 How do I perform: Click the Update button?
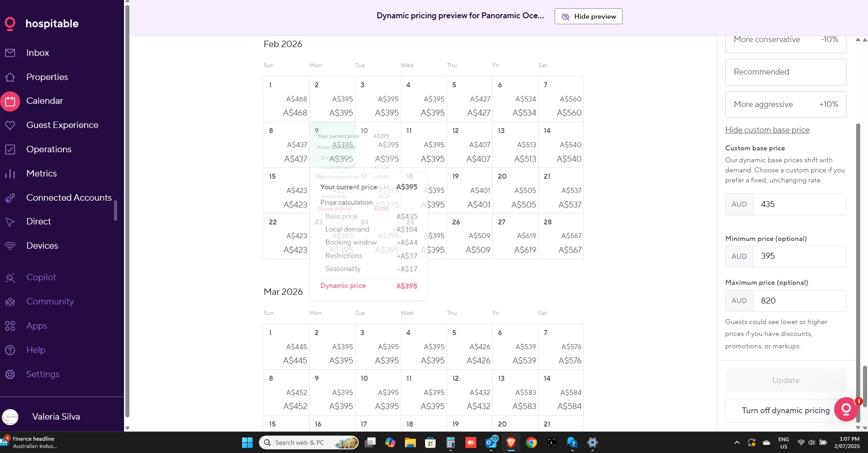pos(786,380)
